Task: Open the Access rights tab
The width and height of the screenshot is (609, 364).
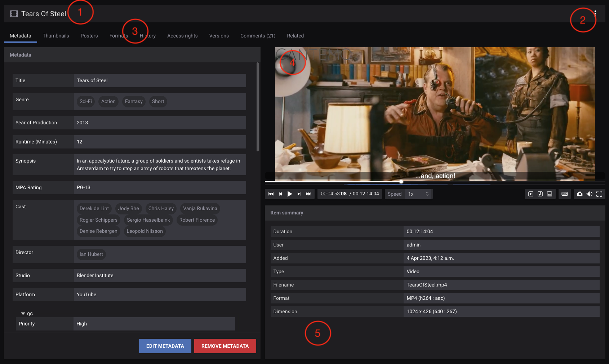Action: [x=182, y=36]
